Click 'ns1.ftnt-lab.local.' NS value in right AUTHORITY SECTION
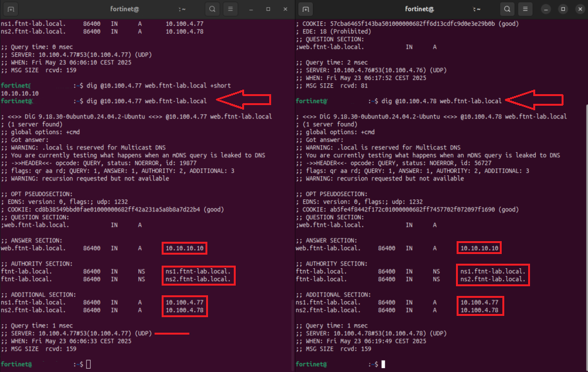 [493, 271]
